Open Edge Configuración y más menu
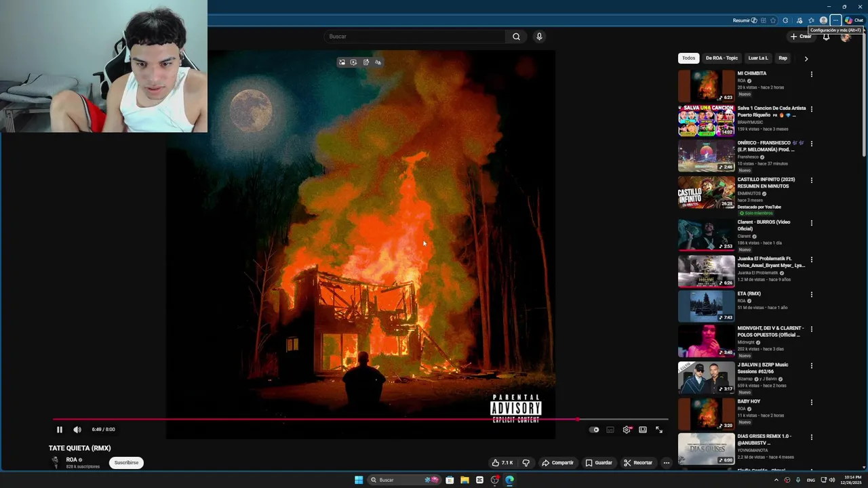 click(835, 20)
